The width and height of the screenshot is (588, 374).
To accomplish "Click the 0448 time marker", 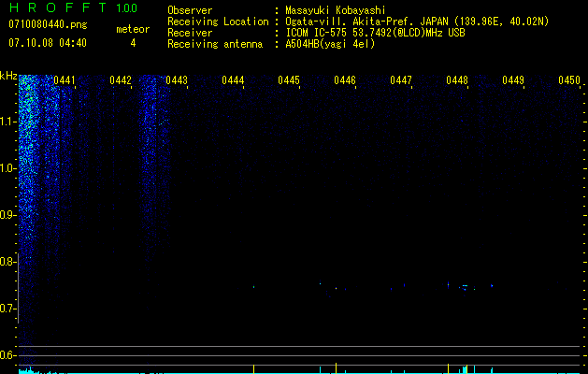I will tap(457, 80).
